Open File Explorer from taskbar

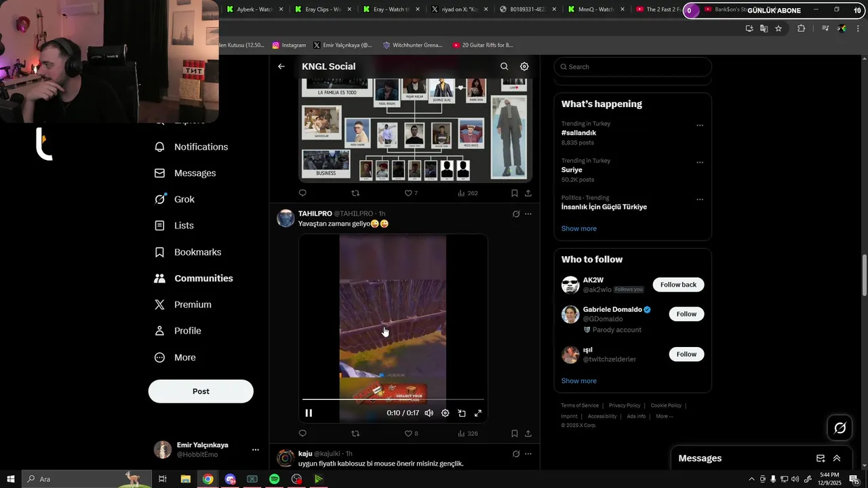click(x=185, y=479)
